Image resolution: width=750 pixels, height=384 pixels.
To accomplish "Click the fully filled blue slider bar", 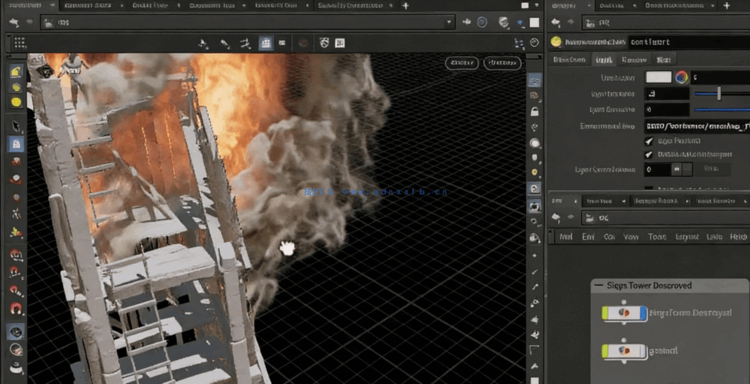I will (x=722, y=110).
